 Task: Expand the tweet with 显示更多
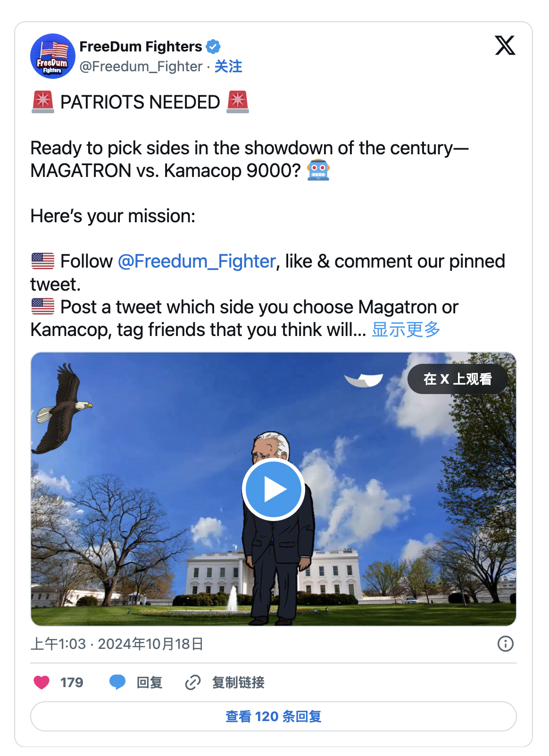(x=406, y=329)
